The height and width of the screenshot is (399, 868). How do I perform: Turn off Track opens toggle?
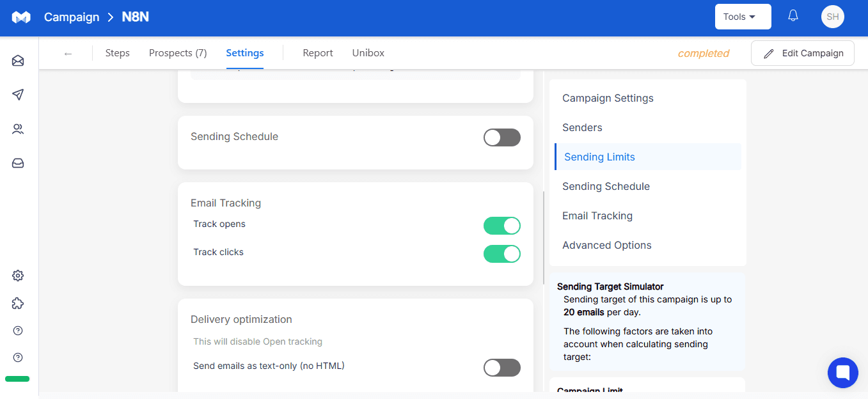pos(502,226)
